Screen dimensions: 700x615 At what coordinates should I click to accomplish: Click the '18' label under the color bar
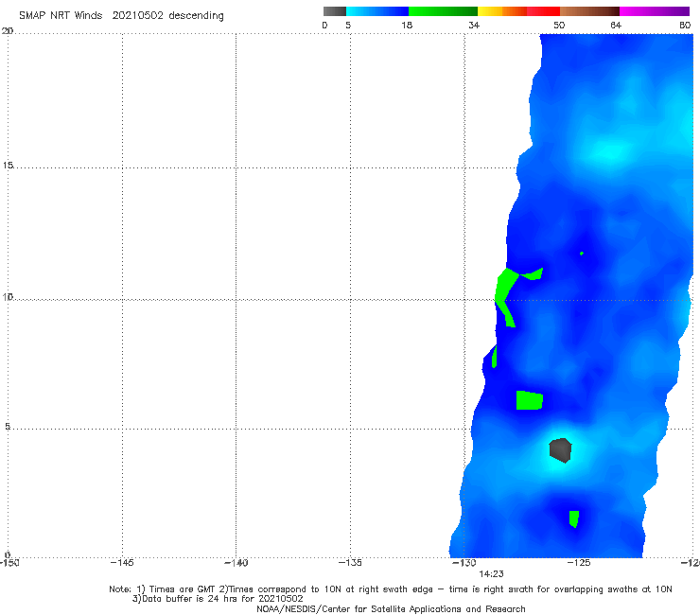coord(407,25)
